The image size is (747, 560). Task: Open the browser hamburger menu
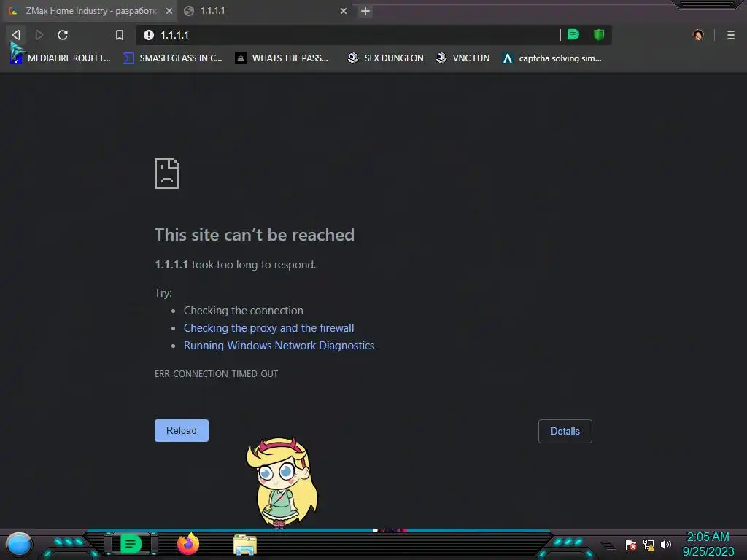pyautogui.click(x=731, y=35)
